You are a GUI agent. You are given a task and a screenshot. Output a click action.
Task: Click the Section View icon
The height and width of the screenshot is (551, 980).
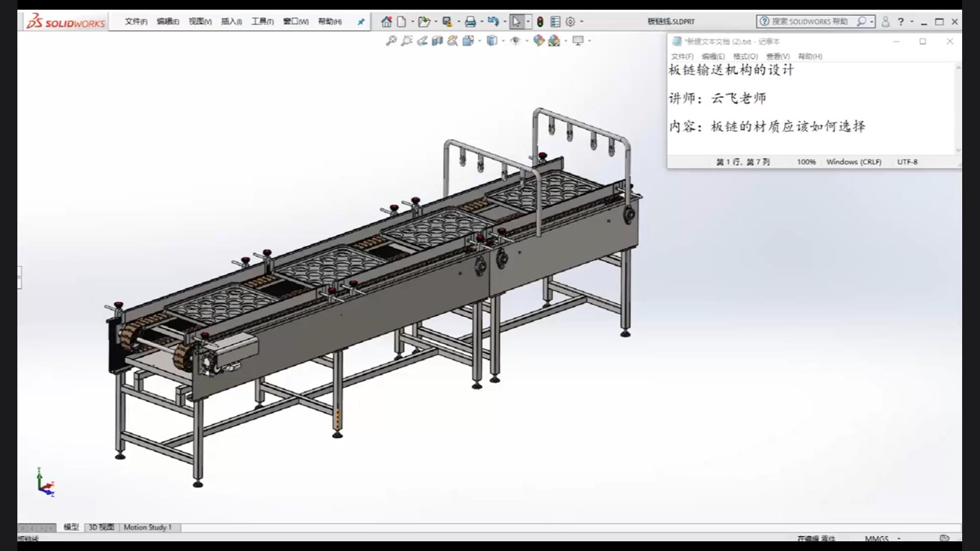pyautogui.click(x=437, y=41)
